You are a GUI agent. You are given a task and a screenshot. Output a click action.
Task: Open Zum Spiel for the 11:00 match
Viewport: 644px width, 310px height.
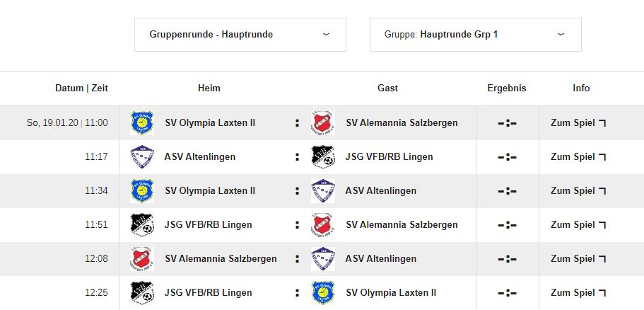[x=578, y=122]
